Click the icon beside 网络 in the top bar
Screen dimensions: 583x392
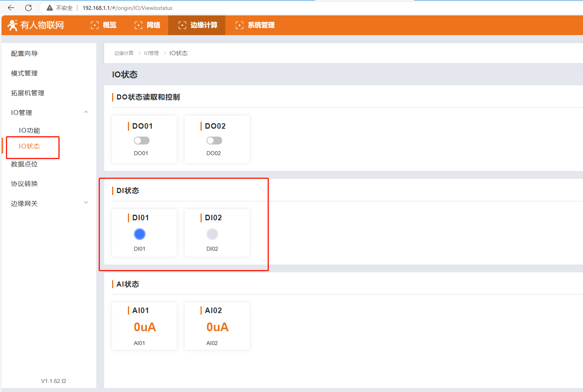point(139,25)
